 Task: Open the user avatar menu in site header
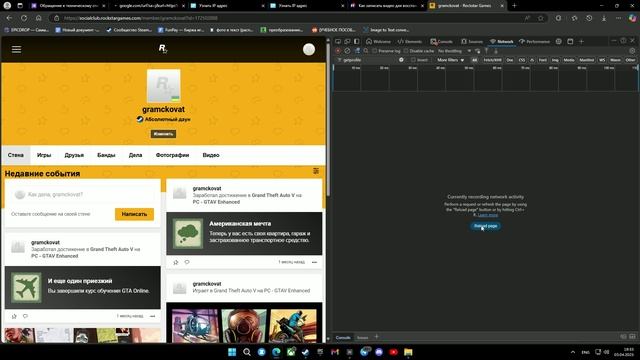click(309, 49)
